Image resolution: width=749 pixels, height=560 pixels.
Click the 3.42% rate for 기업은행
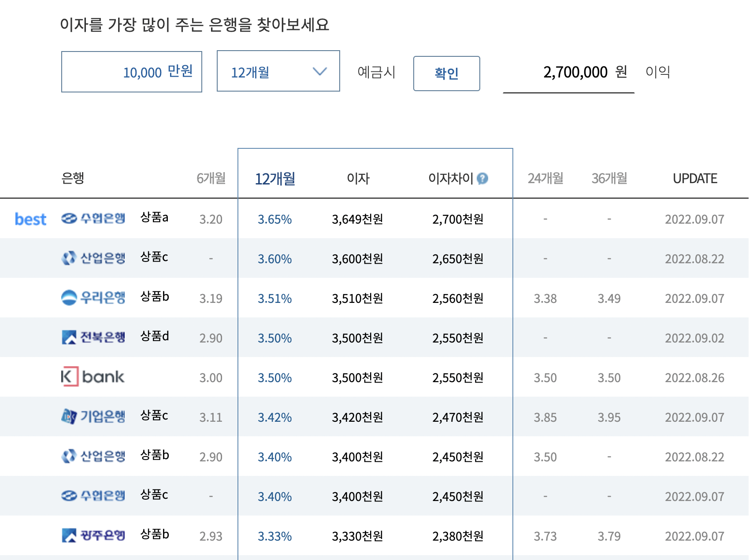click(275, 417)
